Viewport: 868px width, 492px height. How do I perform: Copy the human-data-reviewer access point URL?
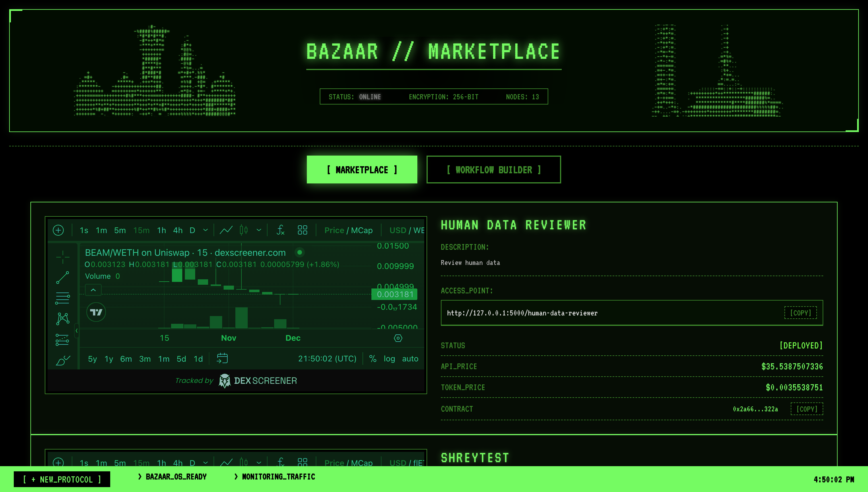click(800, 313)
